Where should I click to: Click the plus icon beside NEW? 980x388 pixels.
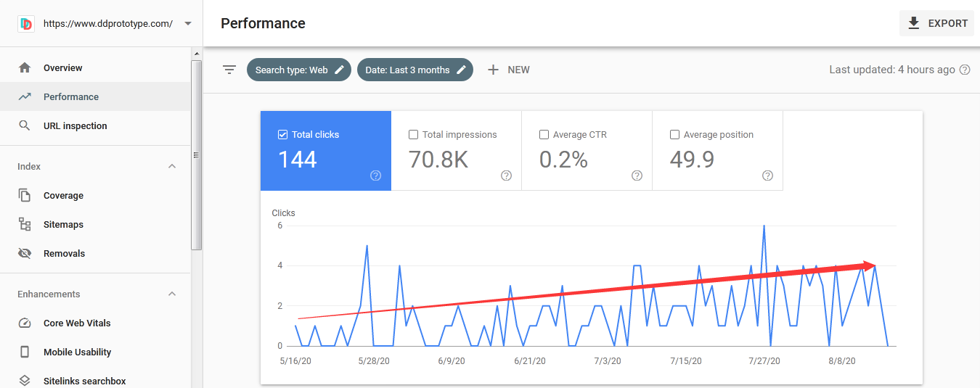coord(493,70)
